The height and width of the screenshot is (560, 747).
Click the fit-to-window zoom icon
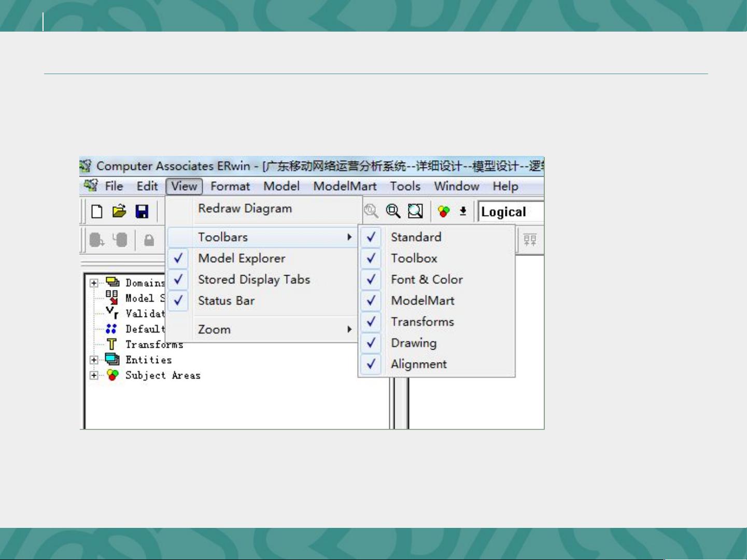(415, 211)
